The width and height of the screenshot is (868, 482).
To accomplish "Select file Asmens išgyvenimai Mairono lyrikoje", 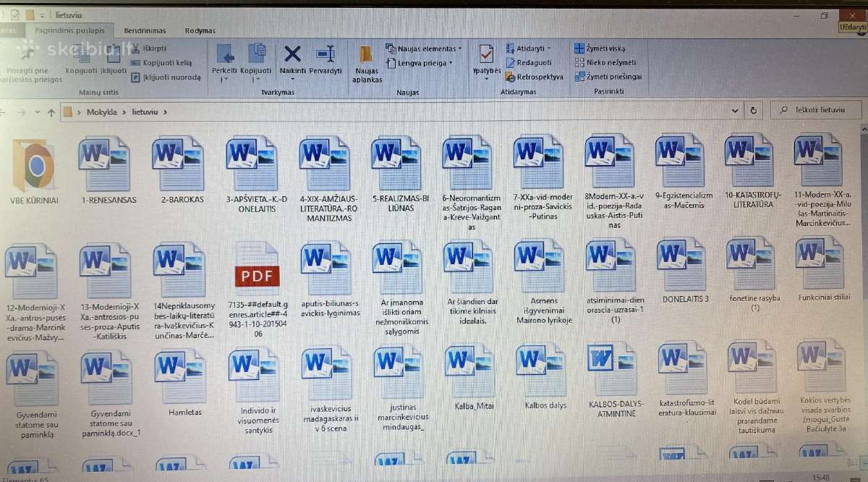I will (x=544, y=282).
